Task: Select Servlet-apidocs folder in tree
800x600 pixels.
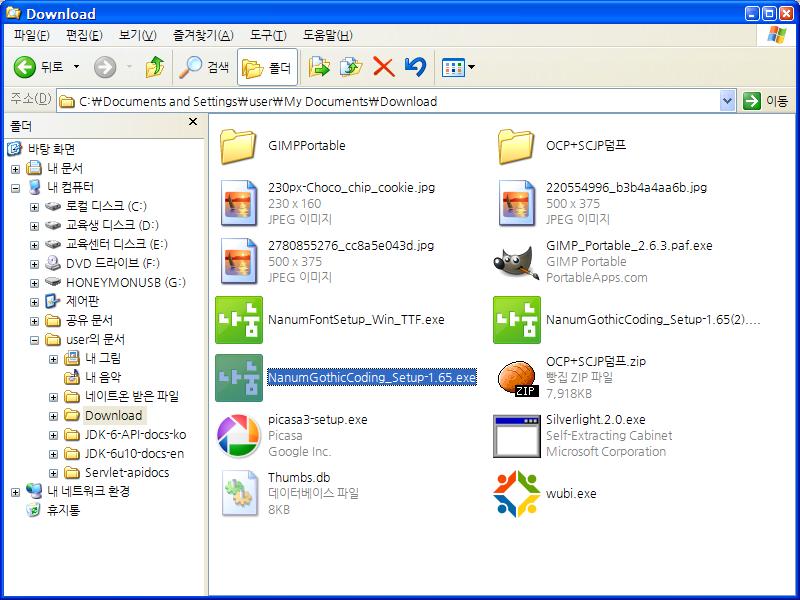Action: [x=127, y=472]
